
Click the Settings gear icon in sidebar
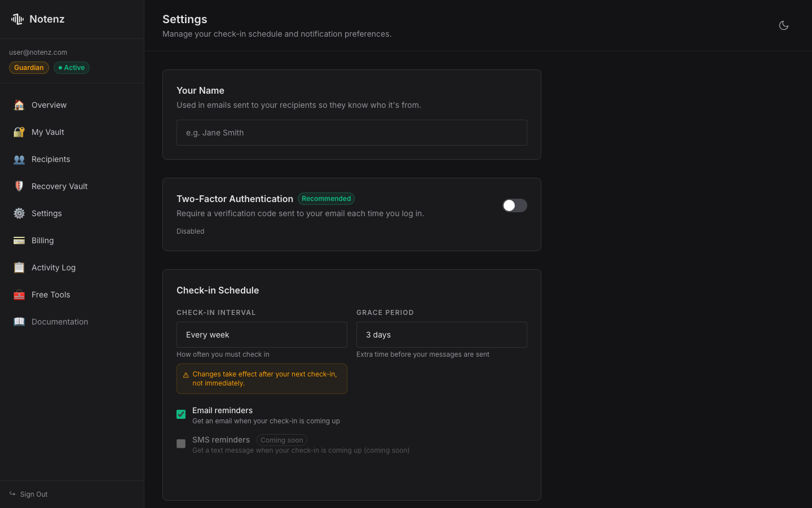click(19, 213)
